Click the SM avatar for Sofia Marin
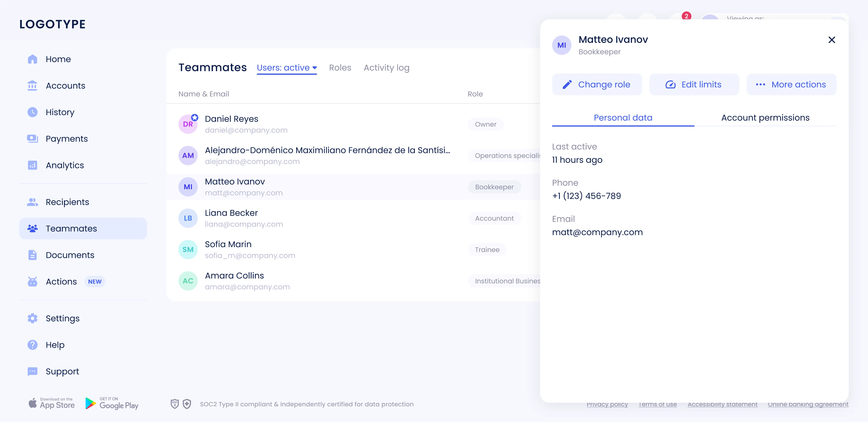Image resolution: width=868 pixels, height=422 pixels. click(x=188, y=250)
